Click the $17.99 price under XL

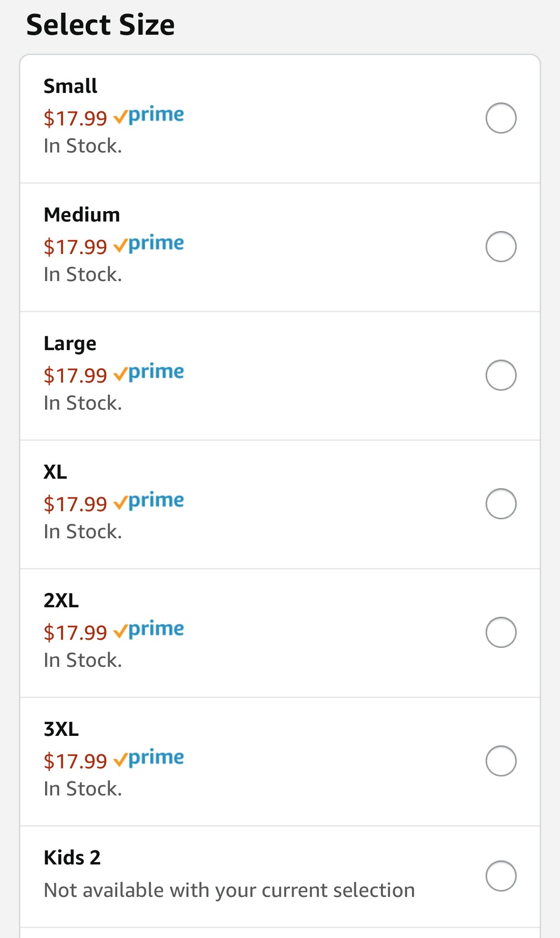[x=75, y=504]
